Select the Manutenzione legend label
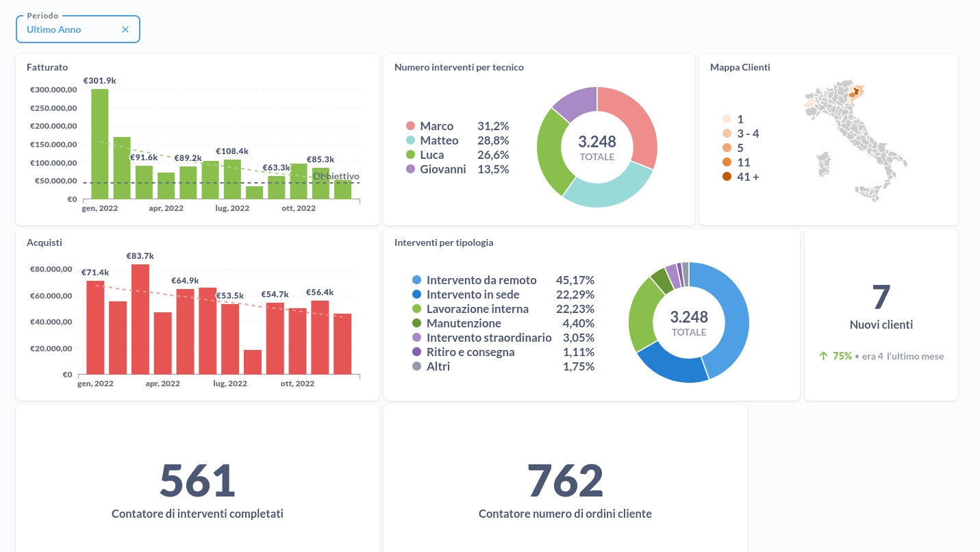Viewport: 980px width, 552px height. tap(464, 323)
